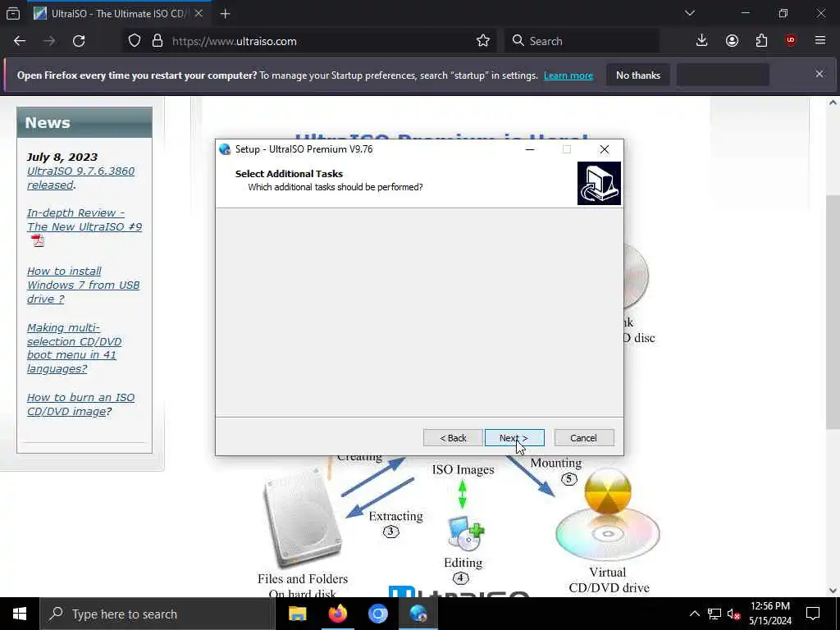Dismiss the Firefox startup notification bar
The height and width of the screenshot is (630, 840).
[x=819, y=74]
